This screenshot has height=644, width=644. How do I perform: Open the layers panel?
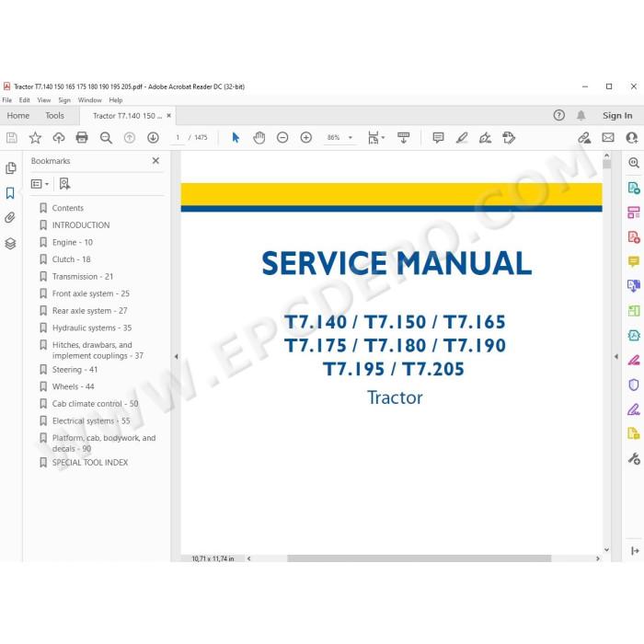(10, 244)
